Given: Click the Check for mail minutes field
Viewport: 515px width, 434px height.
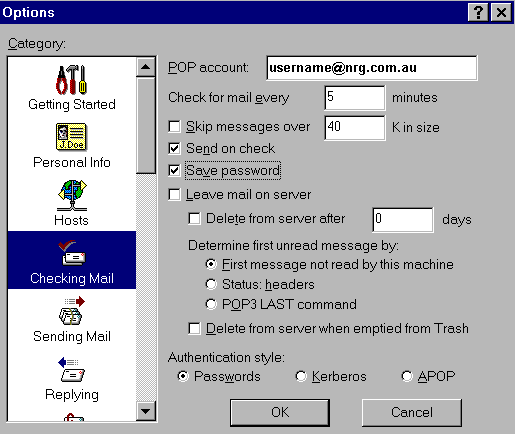Looking at the screenshot, I should (355, 98).
